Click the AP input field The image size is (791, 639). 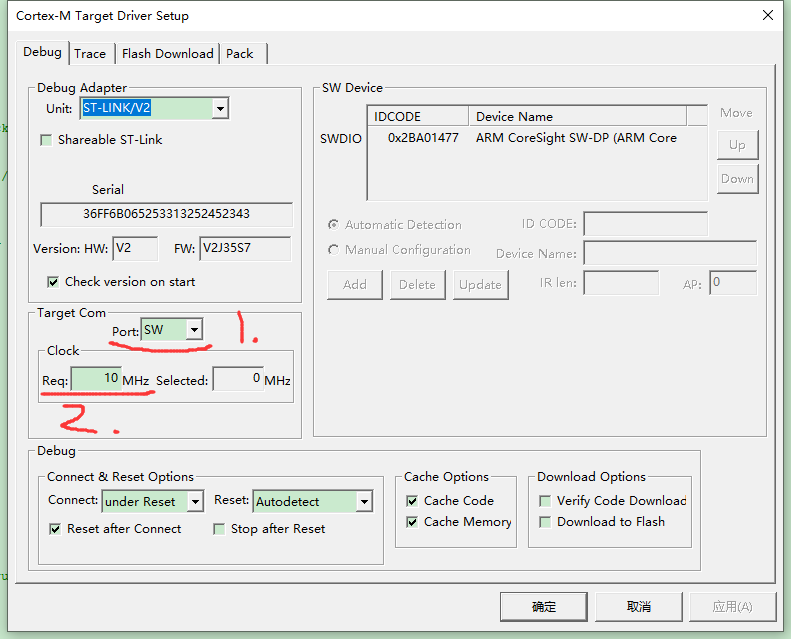pyautogui.click(x=733, y=283)
